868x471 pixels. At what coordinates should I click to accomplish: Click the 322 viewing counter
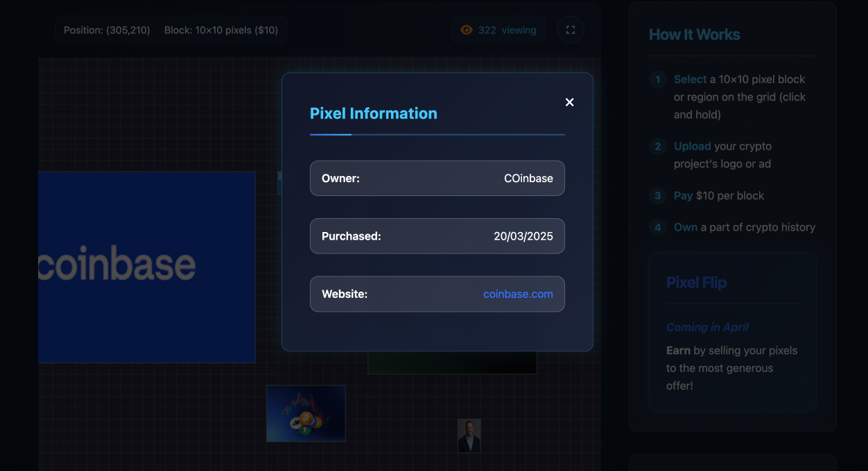(498, 30)
